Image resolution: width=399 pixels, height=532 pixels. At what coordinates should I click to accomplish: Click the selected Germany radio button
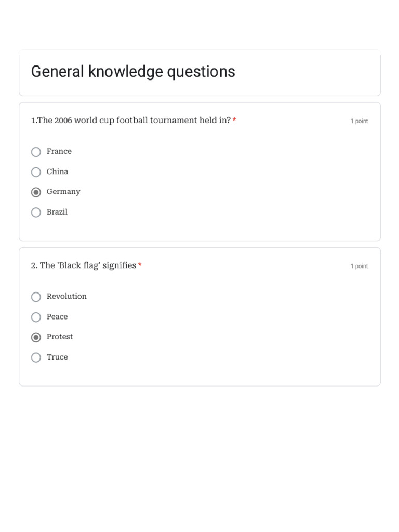[36, 192]
